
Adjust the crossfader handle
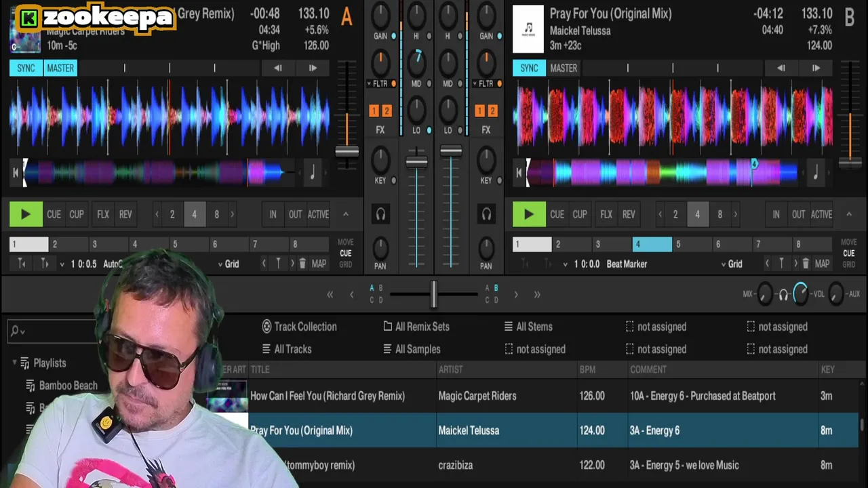pos(433,294)
